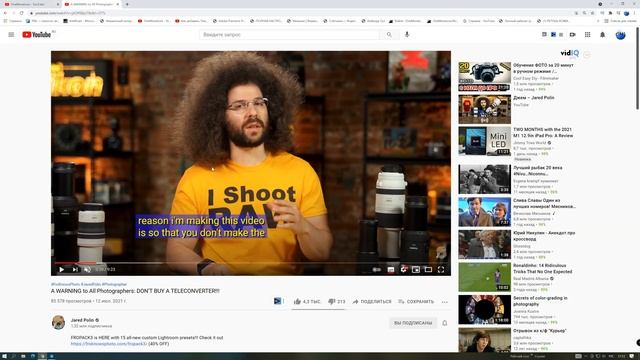The image size is (640, 360).
Task: Dislike the video
Action: tap(336, 302)
